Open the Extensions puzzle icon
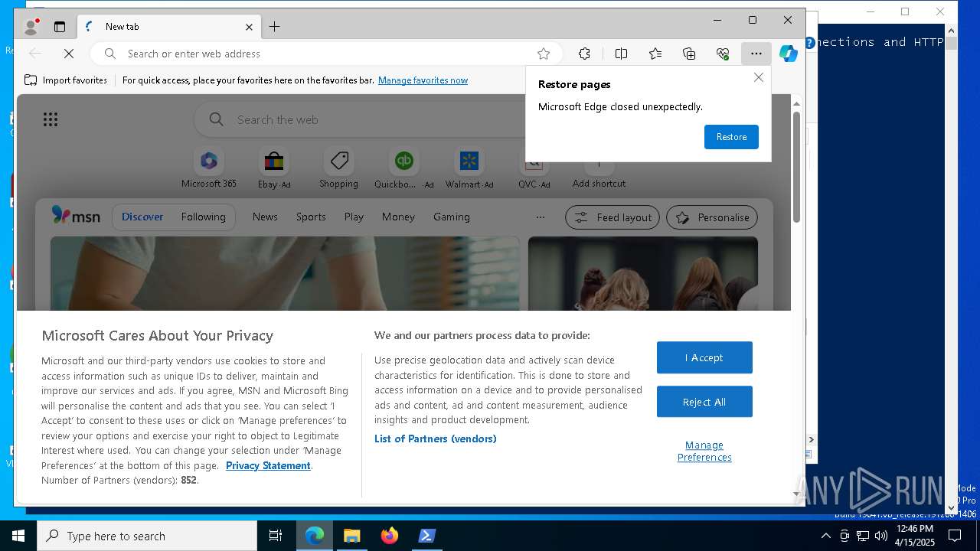This screenshot has height=551, width=980. click(x=584, y=54)
